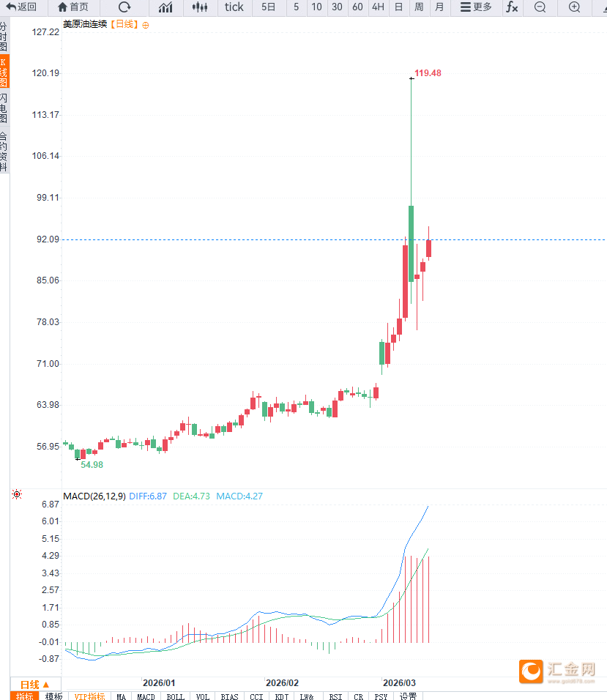This screenshot has width=607, height=700.
Task: Choose CCI indicator
Action: (256, 696)
